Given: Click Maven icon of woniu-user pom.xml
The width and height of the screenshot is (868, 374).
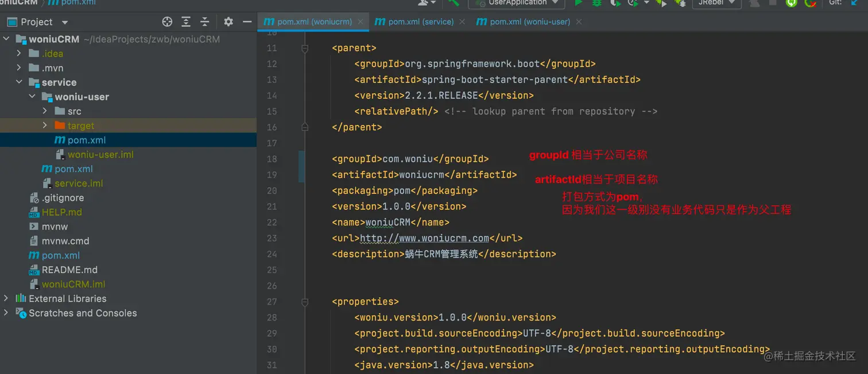Looking at the screenshot, I should (x=60, y=140).
